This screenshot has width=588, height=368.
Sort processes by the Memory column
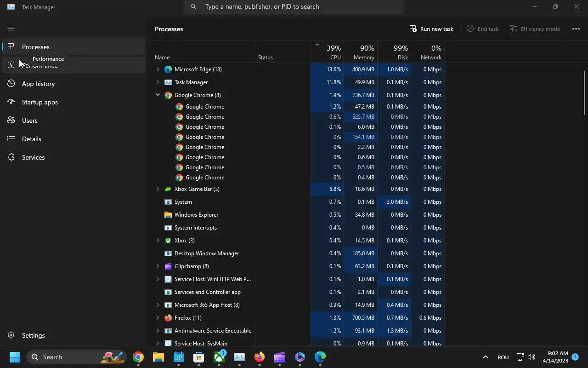[x=361, y=52]
